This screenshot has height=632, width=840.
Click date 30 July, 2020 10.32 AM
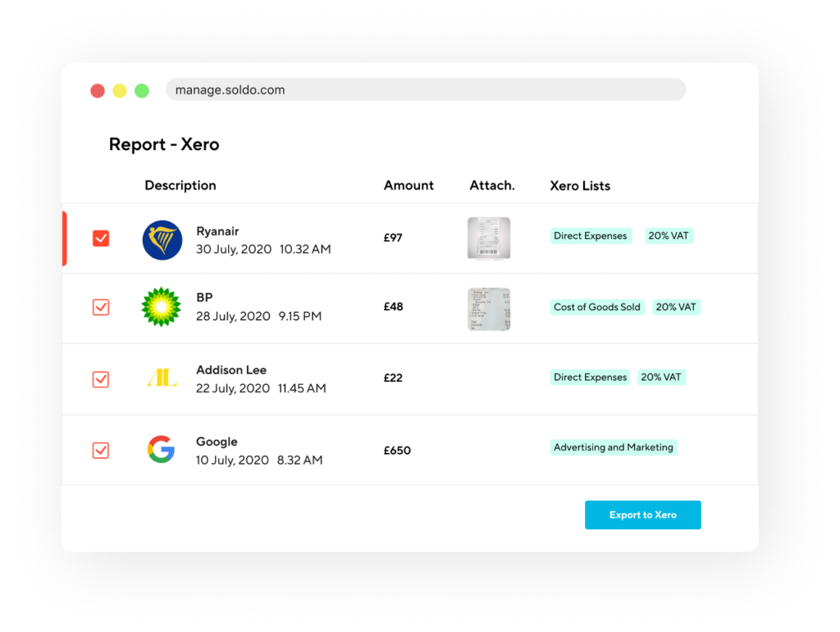pos(263,250)
